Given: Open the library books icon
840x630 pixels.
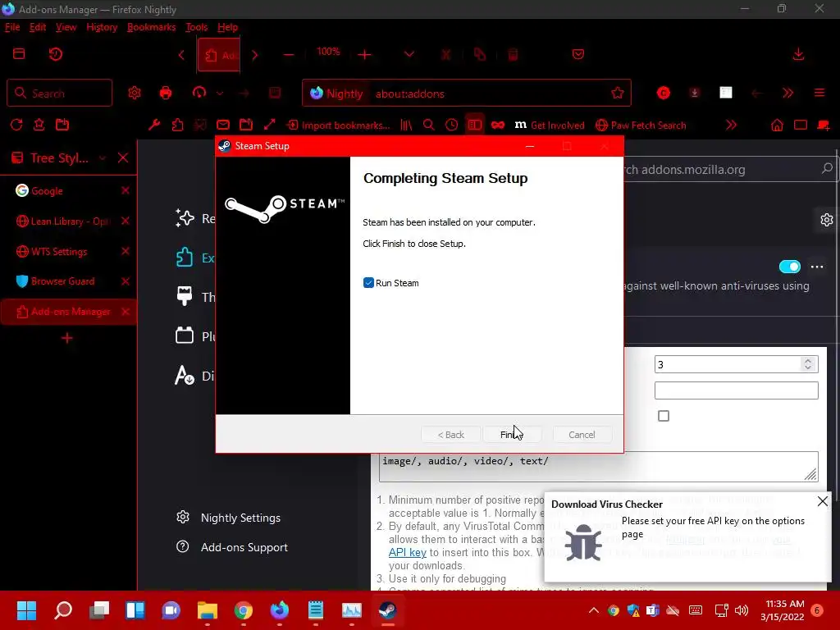Looking at the screenshot, I should tap(406, 125).
